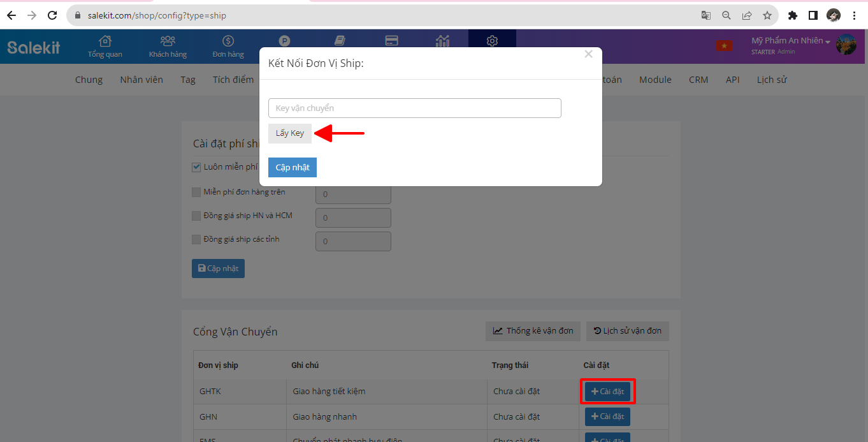This screenshot has width=868, height=442.
Task: Open the Module settings tab
Action: (655, 80)
